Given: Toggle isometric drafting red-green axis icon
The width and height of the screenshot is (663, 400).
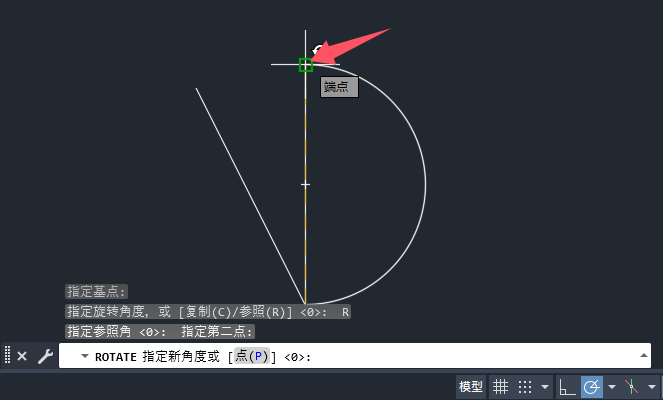Looking at the screenshot, I should pyautogui.click(x=631, y=386).
